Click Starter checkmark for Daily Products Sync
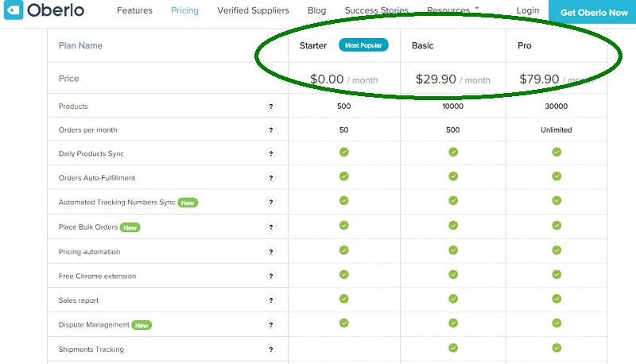 [344, 152]
